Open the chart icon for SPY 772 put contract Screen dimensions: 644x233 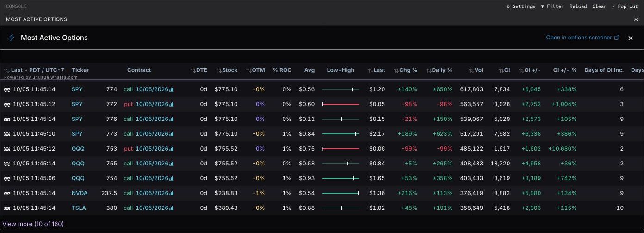[172, 104]
